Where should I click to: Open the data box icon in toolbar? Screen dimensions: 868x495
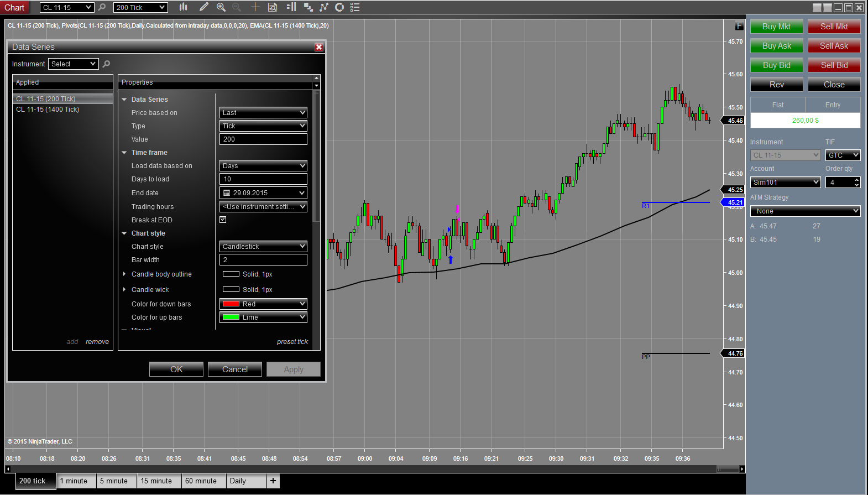273,7
